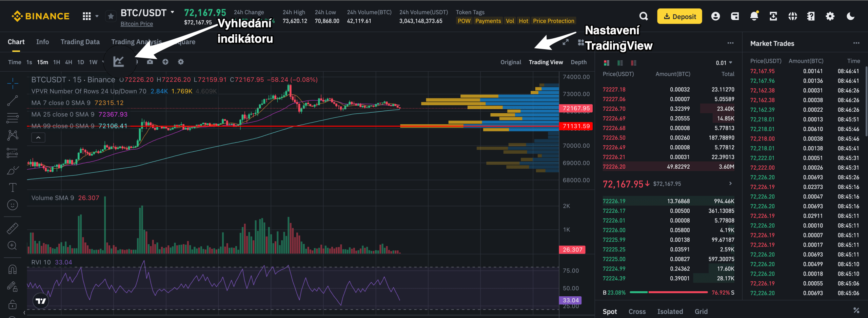The height and width of the screenshot is (318, 868).
Task: Click the fee percent icon by Grid
Action: pyautogui.click(x=856, y=310)
